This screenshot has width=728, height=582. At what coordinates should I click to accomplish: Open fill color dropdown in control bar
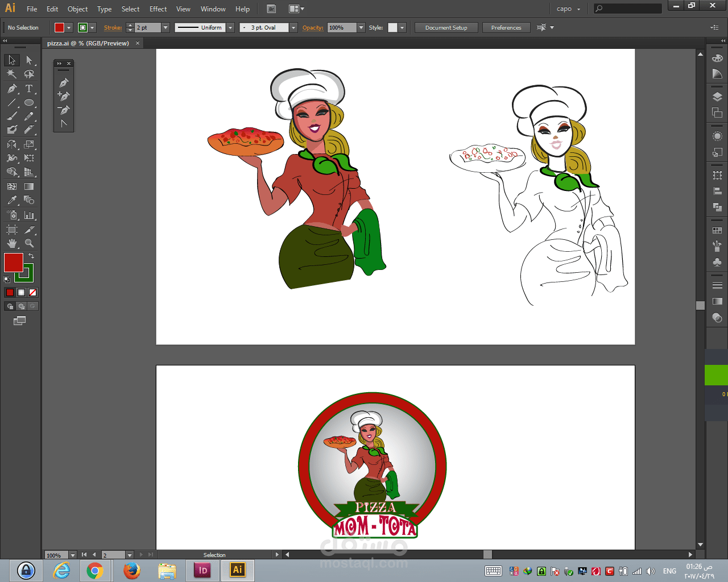click(x=69, y=28)
